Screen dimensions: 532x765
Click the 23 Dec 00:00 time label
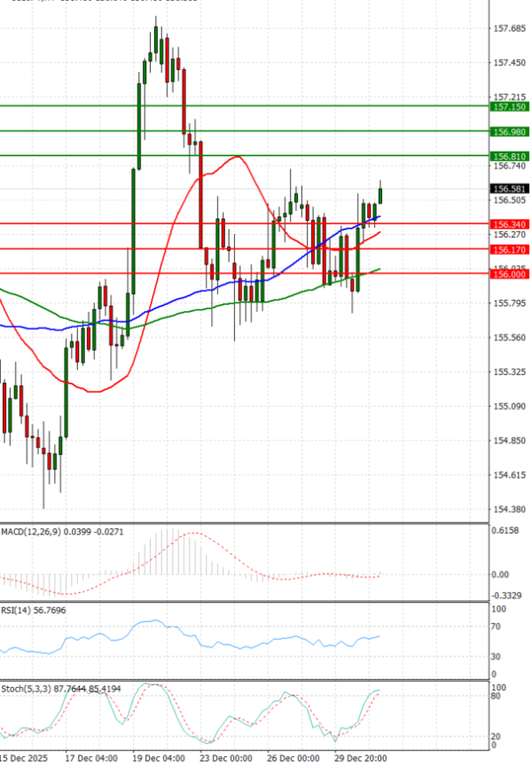point(227,758)
